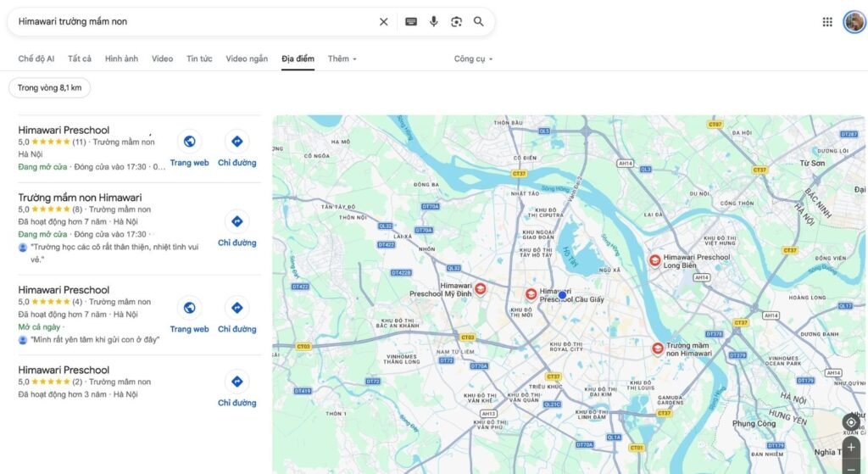Open website globe icon for 4-review Himawari Preschool
This screenshot has height=474, width=868.
point(189,308)
